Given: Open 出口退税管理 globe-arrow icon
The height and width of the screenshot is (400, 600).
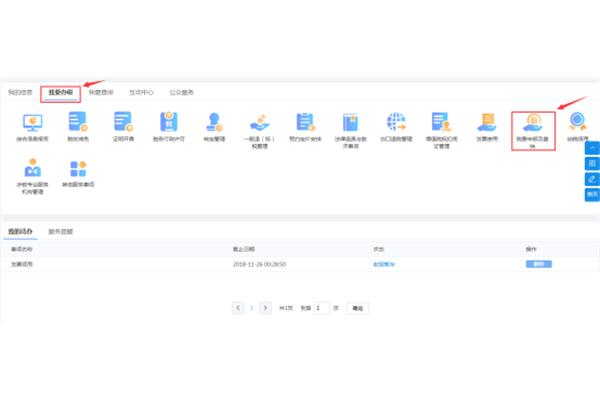Looking at the screenshot, I should coord(396,122).
